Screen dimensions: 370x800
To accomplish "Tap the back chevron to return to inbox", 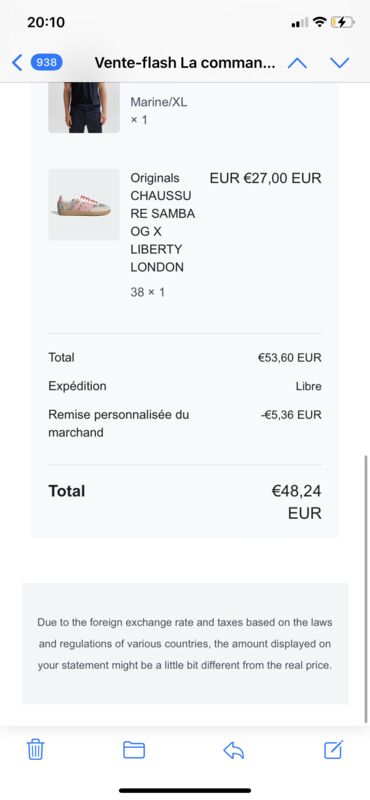I will pos(17,63).
